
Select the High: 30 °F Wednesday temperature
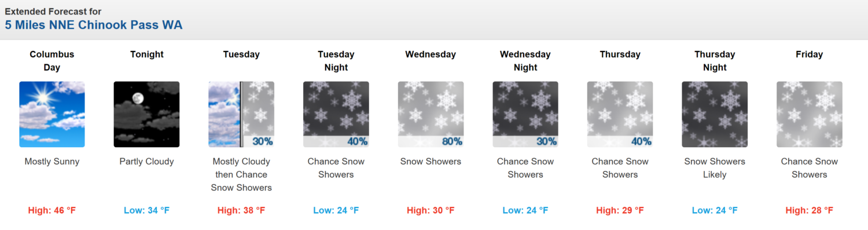point(431,210)
